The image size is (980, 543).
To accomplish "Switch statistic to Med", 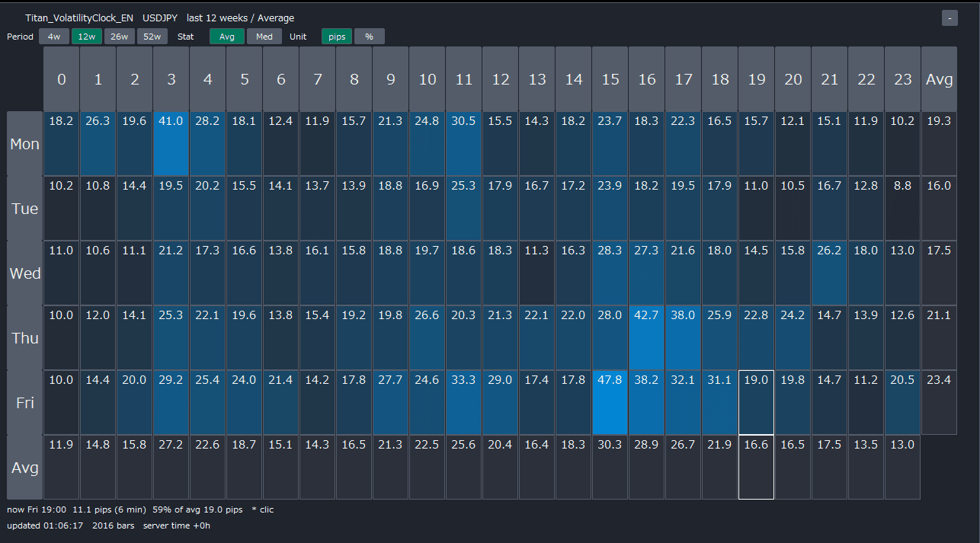I will pos(264,37).
